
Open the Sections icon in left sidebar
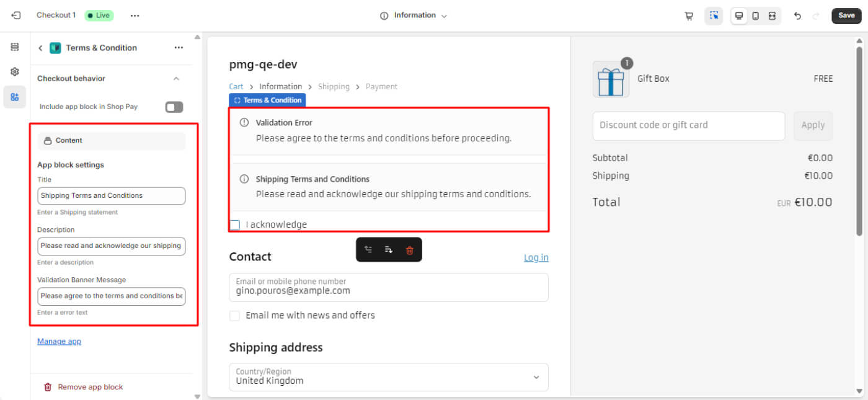coord(15,47)
